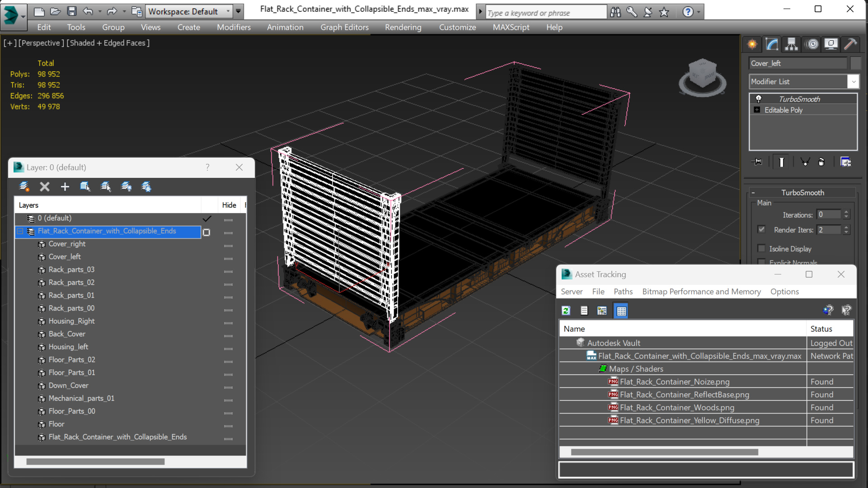Click the Iterations spinner up arrow
The image size is (868, 488).
[x=846, y=212]
